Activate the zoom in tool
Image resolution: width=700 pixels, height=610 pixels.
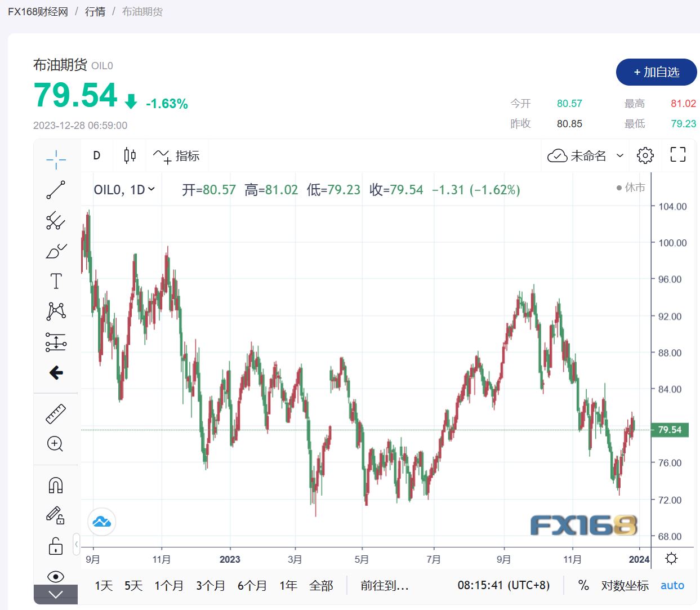point(55,444)
